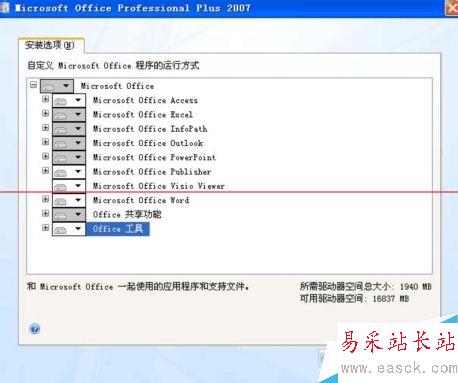Expand the Microsoft Office InfoPath node
This screenshot has height=383, width=458.
46,128
